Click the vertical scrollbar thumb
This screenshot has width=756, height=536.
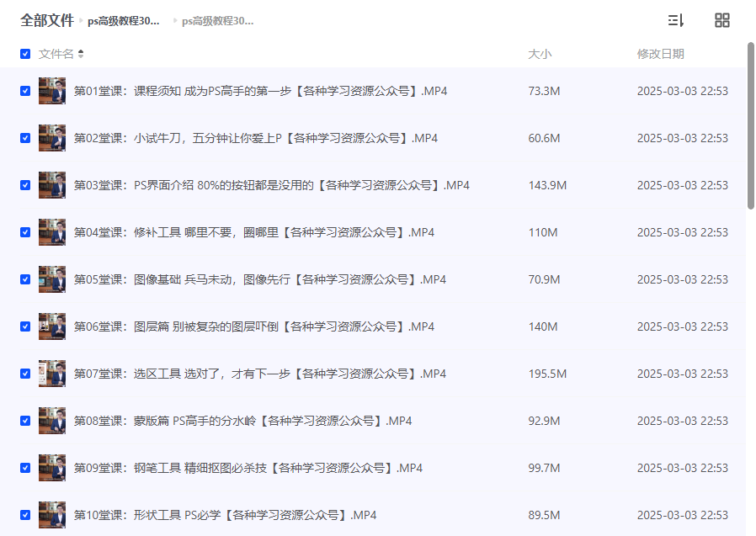pyautogui.click(x=751, y=126)
